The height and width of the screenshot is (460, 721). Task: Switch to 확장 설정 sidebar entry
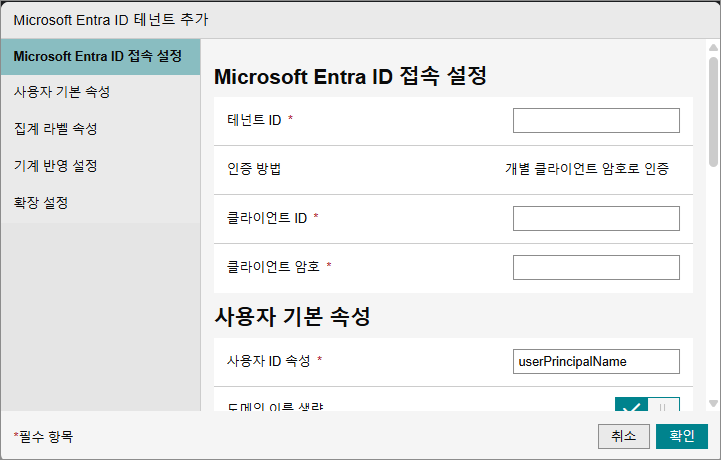pyautogui.click(x=100, y=203)
